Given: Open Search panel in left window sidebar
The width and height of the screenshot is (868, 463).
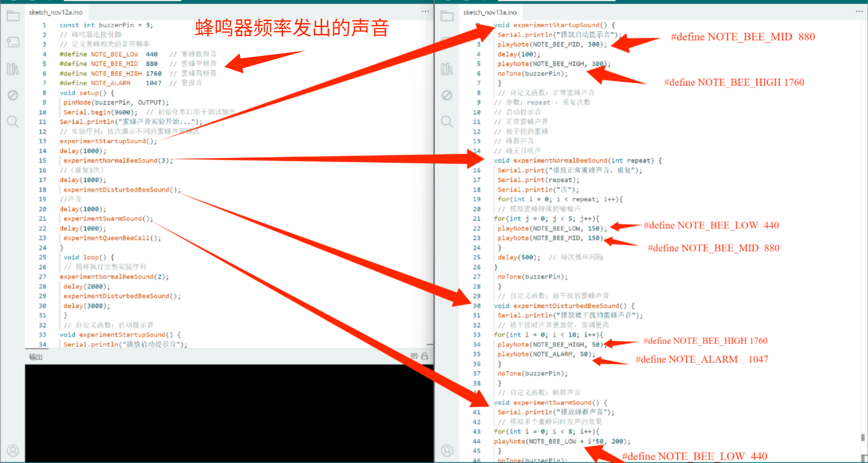Looking at the screenshot, I should (x=13, y=121).
